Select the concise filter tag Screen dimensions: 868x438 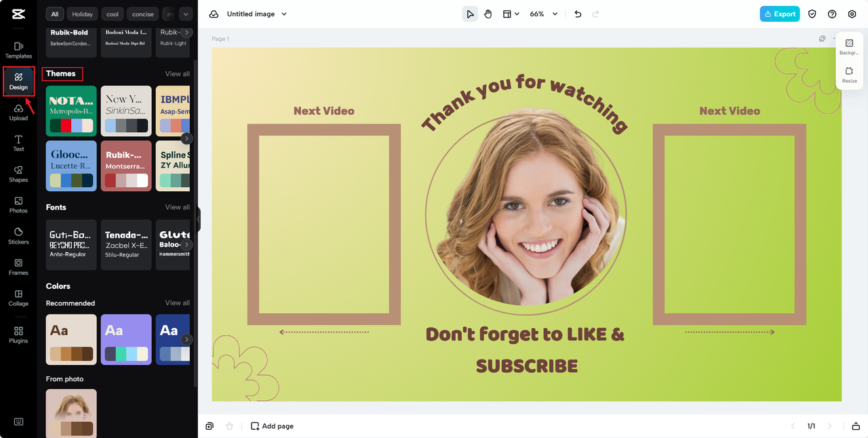[x=143, y=14]
